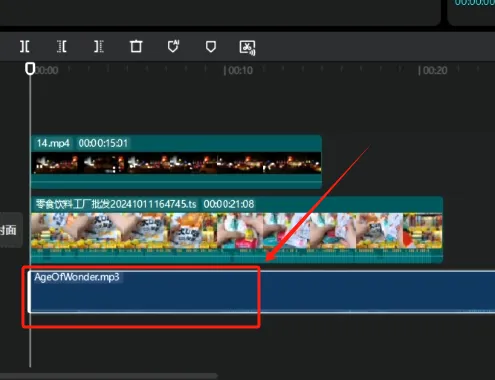Click the Delete right of playhead icon
Viewport: 495px width, 380px height.
click(x=99, y=46)
